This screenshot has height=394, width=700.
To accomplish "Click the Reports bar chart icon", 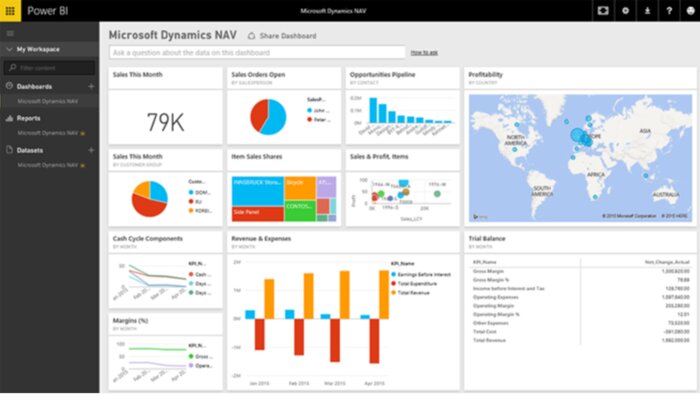I will (9, 118).
